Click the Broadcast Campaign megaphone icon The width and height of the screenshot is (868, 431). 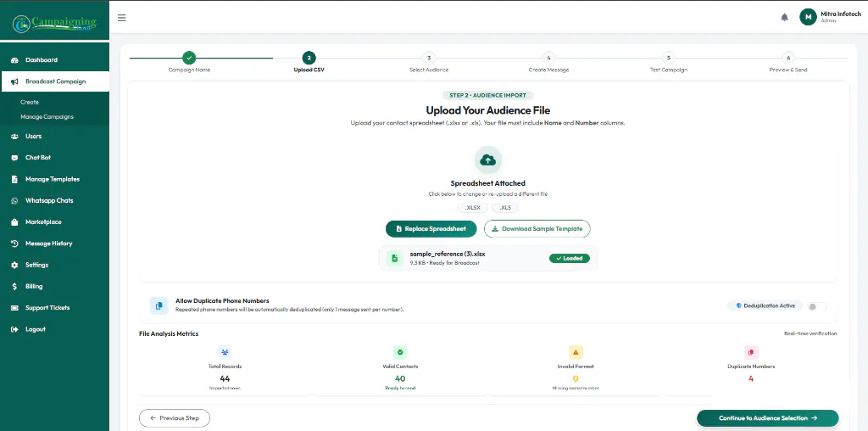coord(15,81)
